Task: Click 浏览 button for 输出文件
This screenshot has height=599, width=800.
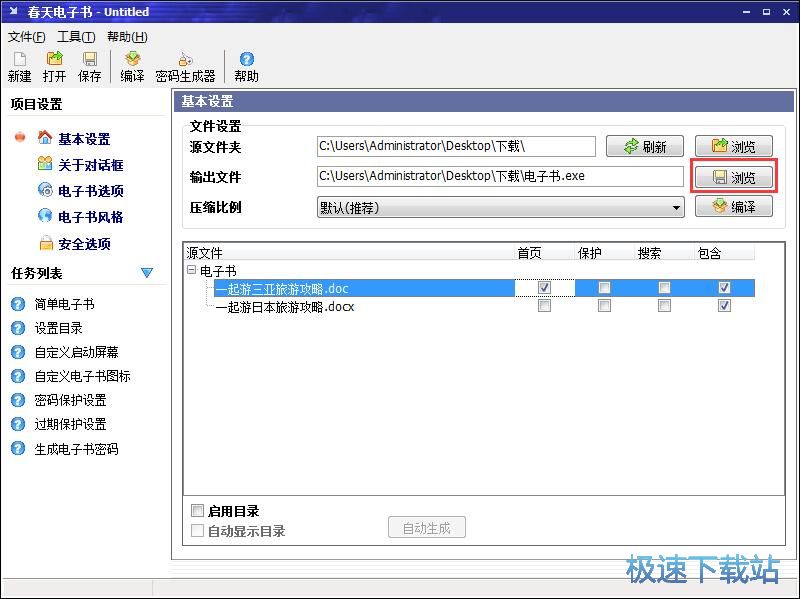Action: (x=734, y=177)
